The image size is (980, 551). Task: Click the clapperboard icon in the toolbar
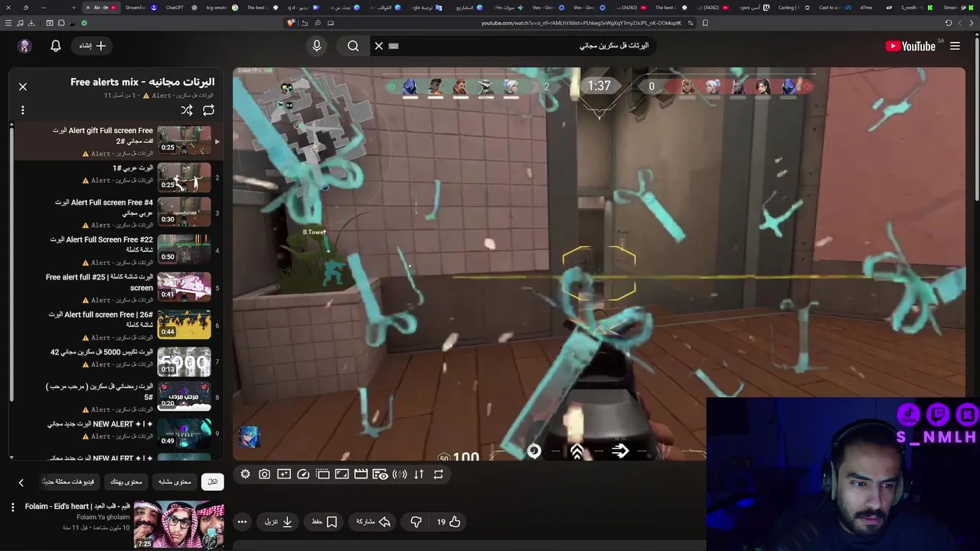[361, 474]
